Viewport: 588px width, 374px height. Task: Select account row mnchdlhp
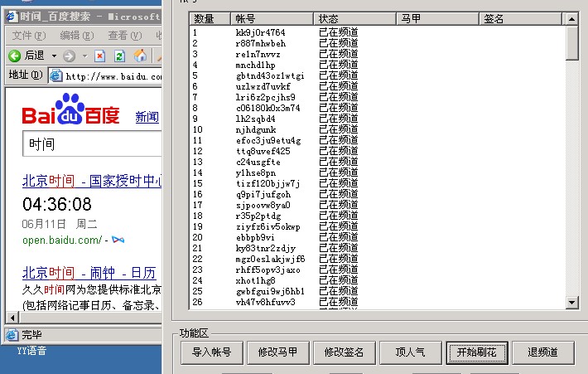(377, 65)
